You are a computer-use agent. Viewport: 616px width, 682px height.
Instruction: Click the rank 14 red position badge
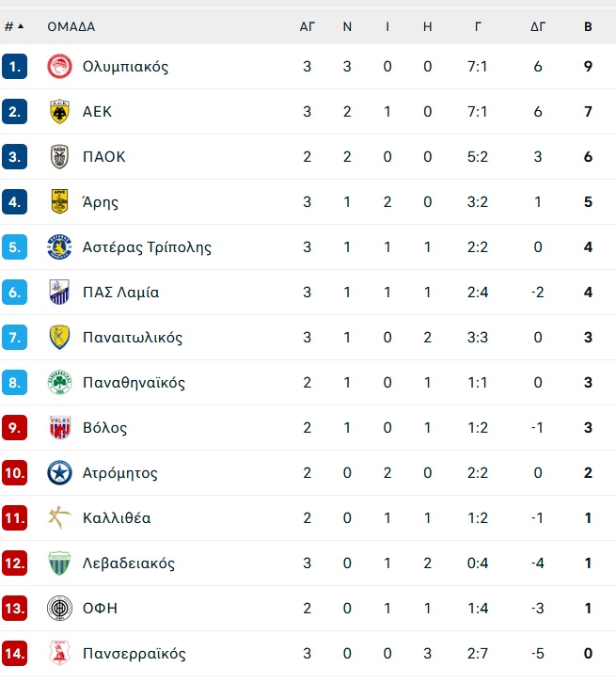click(x=14, y=654)
